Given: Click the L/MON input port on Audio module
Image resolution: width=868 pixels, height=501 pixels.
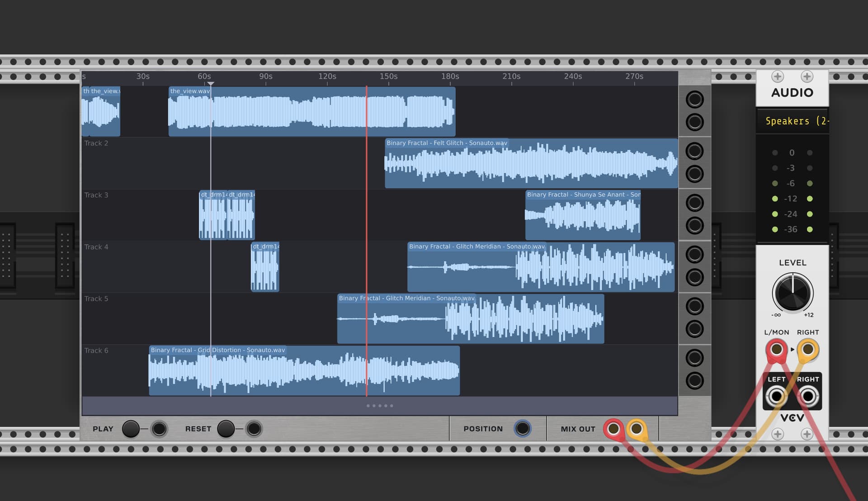Looking at the screenshot, I should 776,350.
